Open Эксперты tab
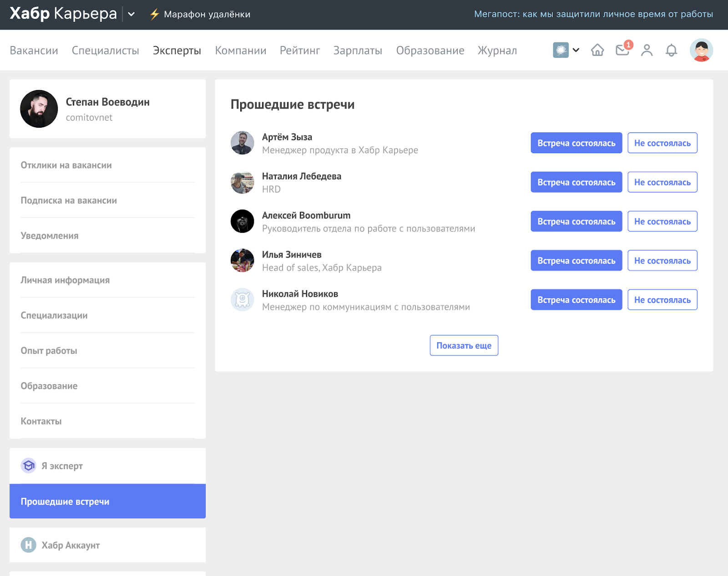This screenshot has width=728, height=576. [177, 50]
